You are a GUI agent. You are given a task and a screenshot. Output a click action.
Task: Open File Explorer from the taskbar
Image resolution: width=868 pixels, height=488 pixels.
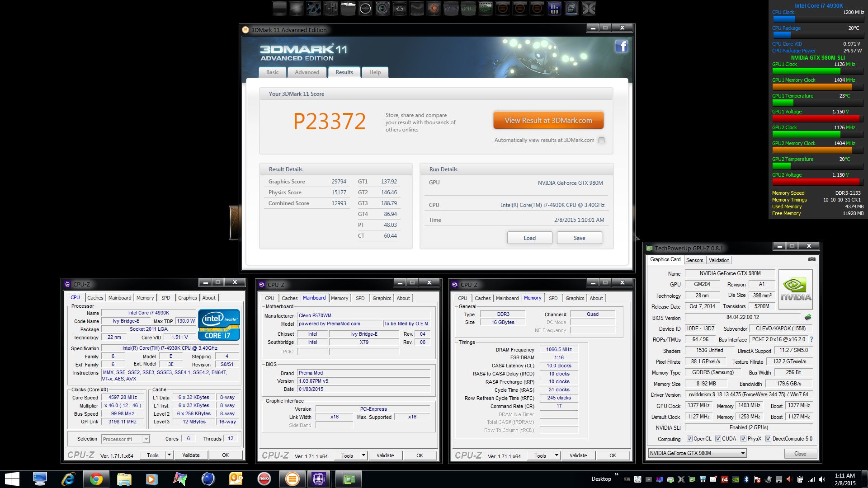(124, 479)
